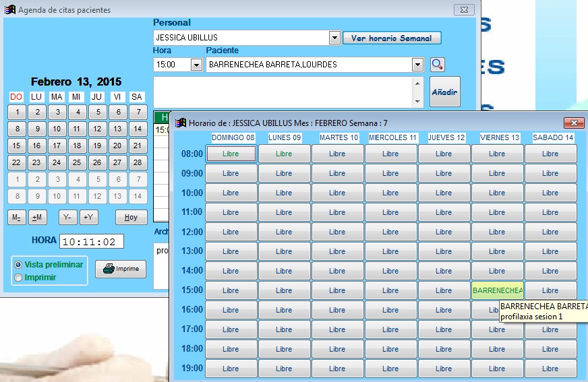Go to previous month with M- button
Viewport: 588px width, 382px height.
(x=17, y=218)
